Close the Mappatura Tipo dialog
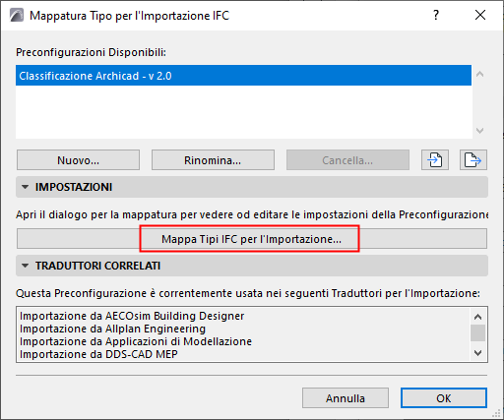The height and width of the screenshot is (420, 504). (480, 15)
